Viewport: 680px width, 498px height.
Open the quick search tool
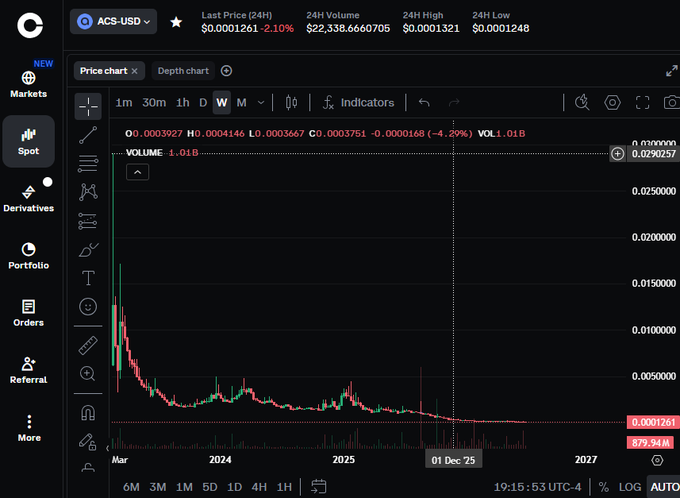[x=582, y=103]
